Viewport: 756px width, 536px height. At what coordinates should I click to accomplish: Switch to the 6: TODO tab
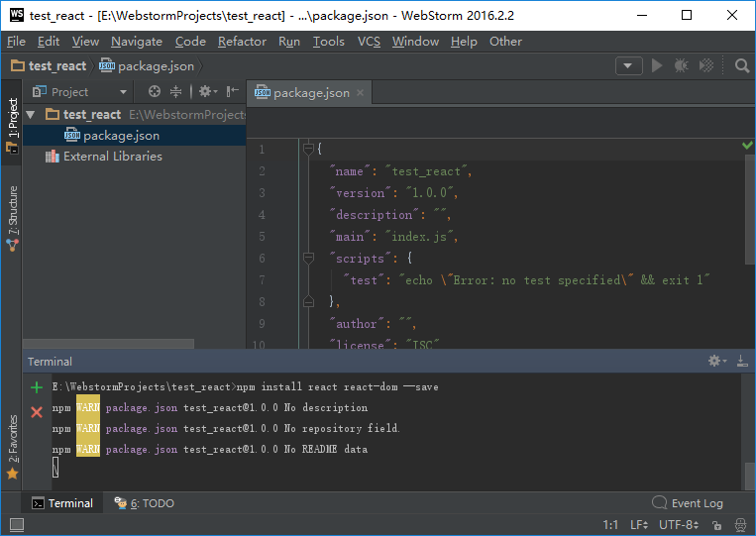[x=145, y=503]
